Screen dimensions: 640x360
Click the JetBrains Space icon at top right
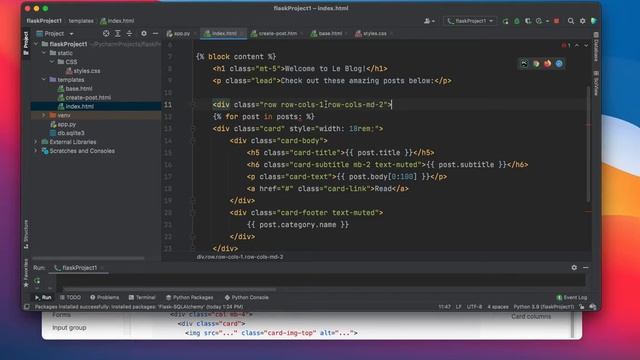(x=594, y=21)
